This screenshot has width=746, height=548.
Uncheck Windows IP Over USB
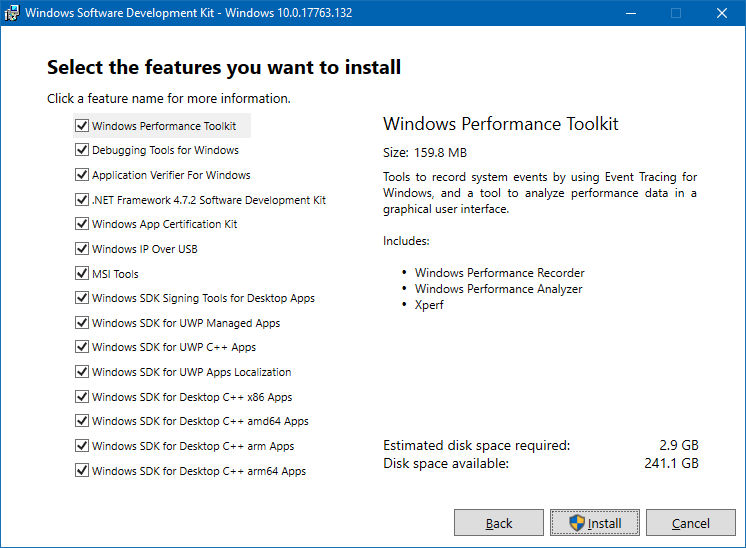coord(82,249)
